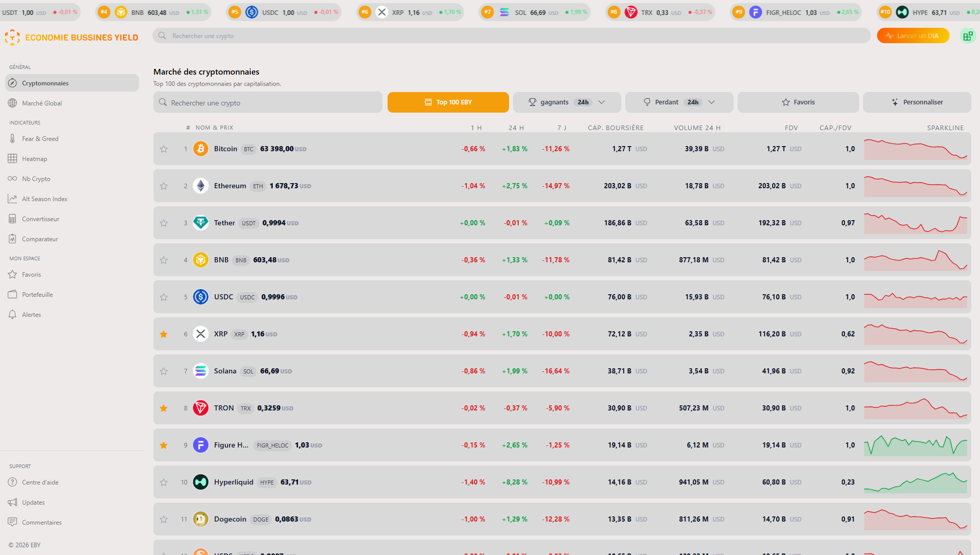
Task: Click the Solana logo in row 7
Action: [201, 371]
